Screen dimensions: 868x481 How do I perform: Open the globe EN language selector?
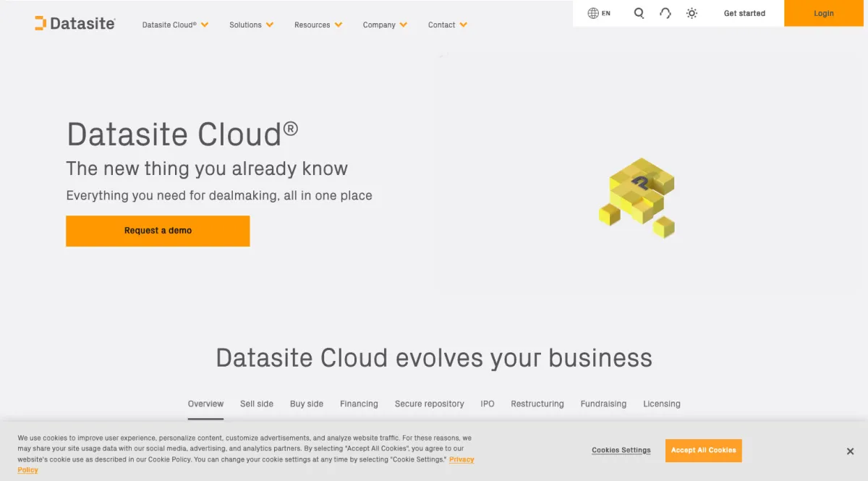coord(599,13)
